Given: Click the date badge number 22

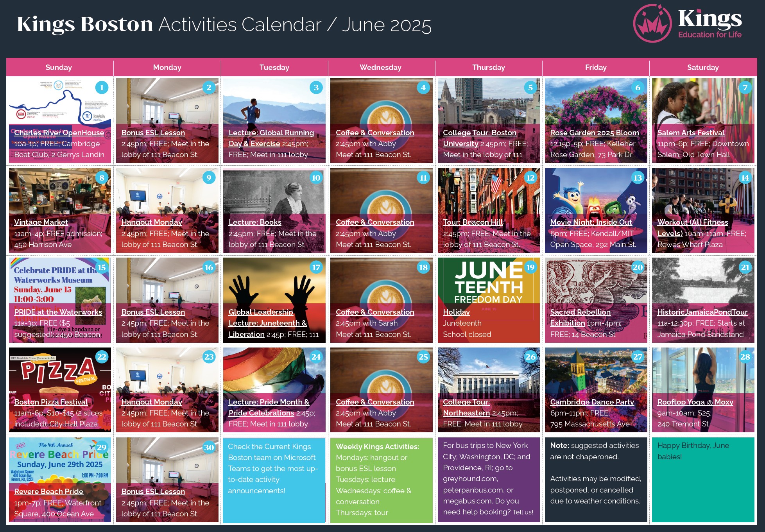Looking at the screenshot, I should tap(102, 357).
